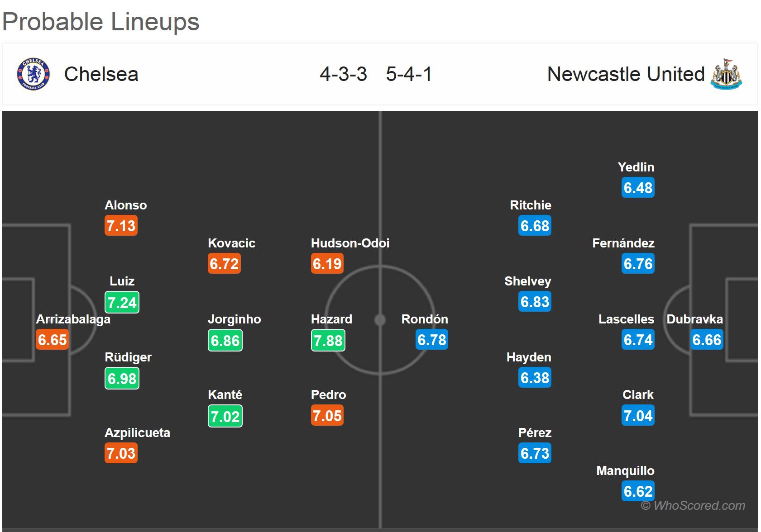Click Hudson-Odoi player name
Screen dimensions: 761x532
coord(350,243)
